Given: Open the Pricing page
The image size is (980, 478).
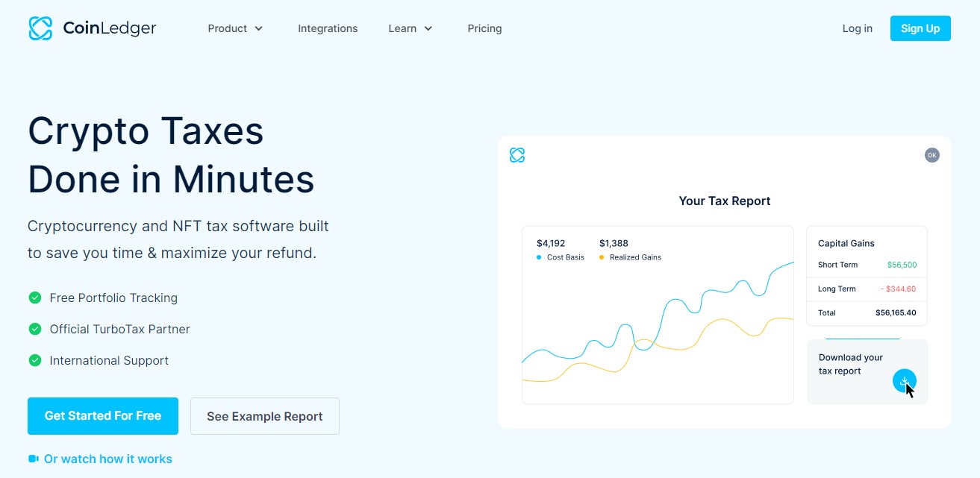Looking at the screenshot, I should pos(484,28).
